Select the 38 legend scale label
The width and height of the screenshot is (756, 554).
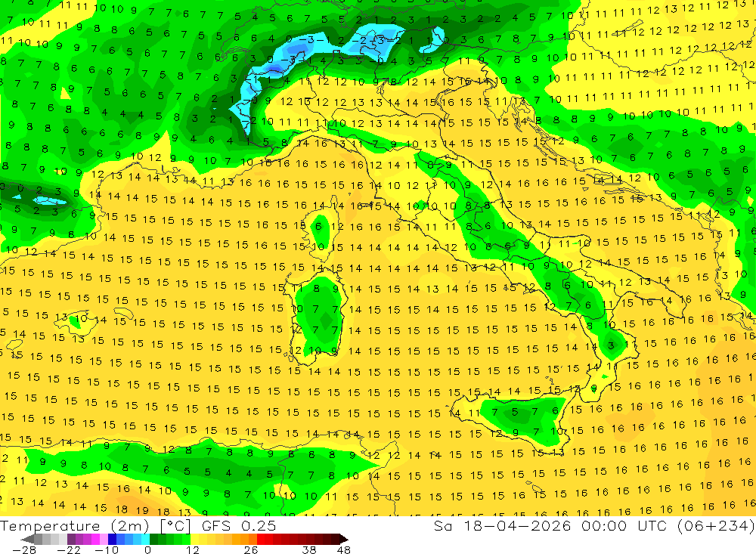(308, 550)
